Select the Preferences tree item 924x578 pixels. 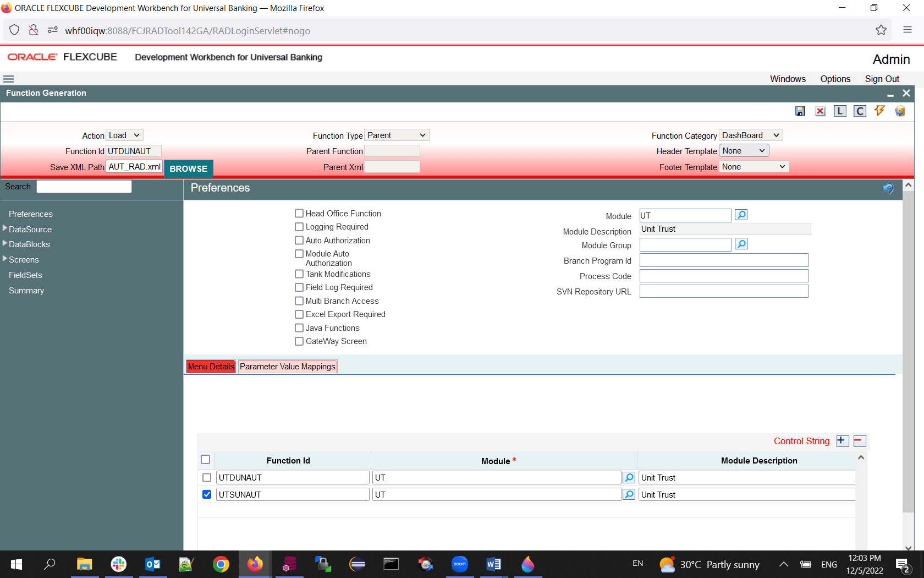pos(31,214)
